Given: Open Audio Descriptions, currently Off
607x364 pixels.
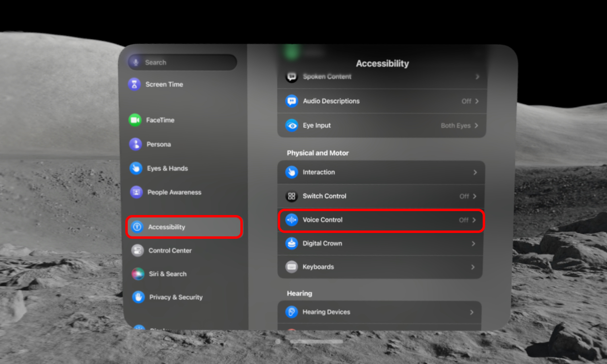Looking at the screenshot, I should (x=381, y=101).
